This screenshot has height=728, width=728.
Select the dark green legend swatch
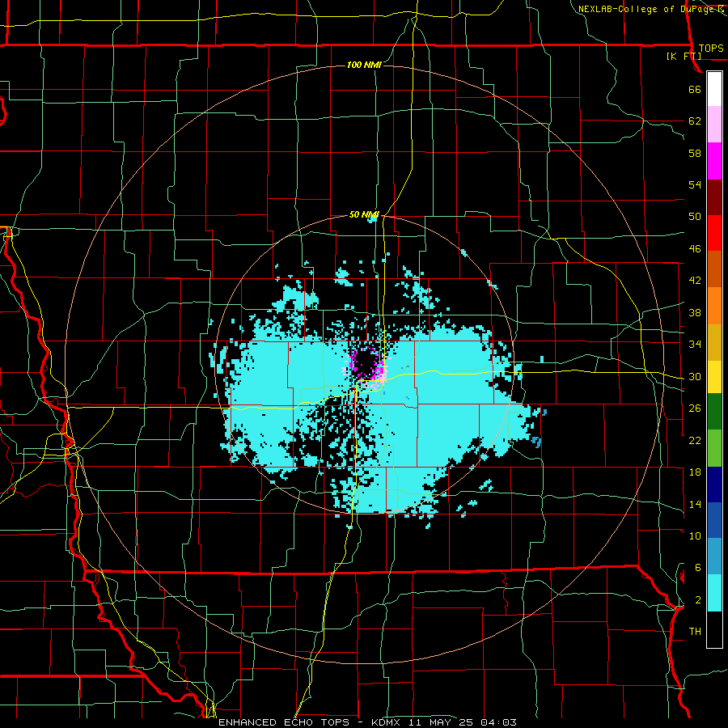(x=714, y=412)
